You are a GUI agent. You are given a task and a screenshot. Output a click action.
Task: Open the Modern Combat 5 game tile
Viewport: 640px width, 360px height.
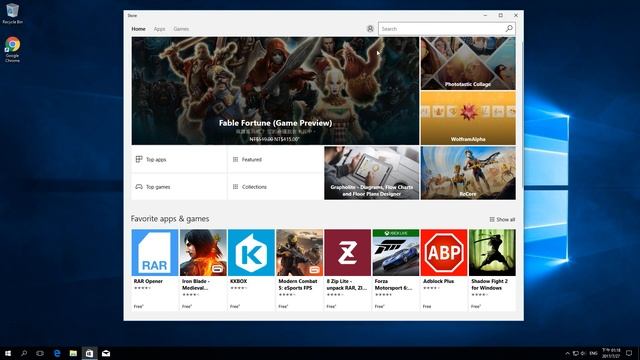coord(299,270)
